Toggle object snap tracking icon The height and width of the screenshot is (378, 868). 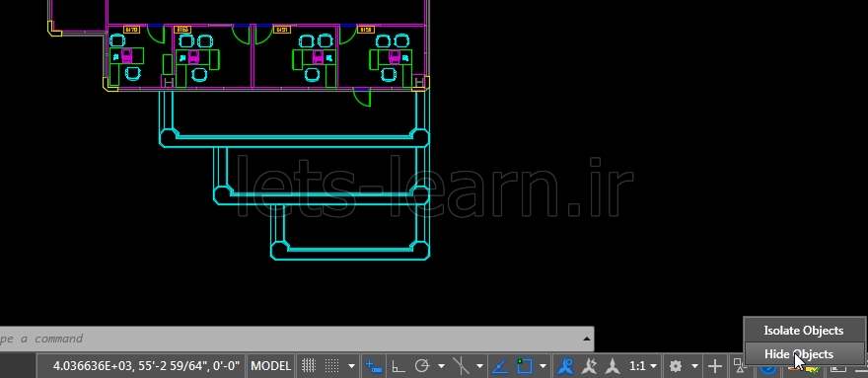tap(500, 366)
